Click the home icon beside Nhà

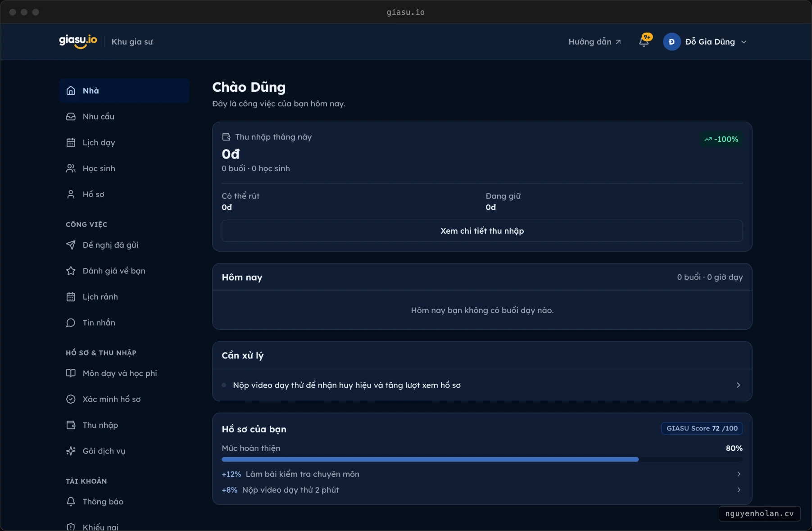(71, 91)
